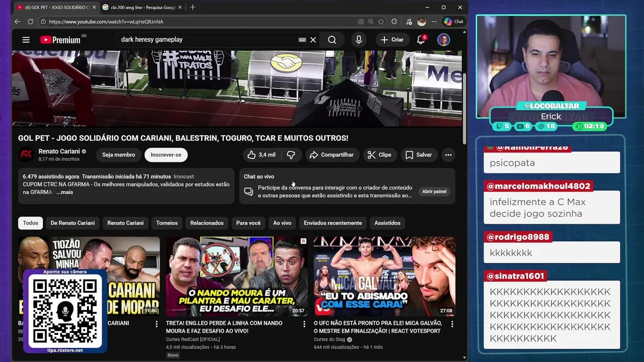This screenshot has width=644, height=362.
Task: Expand live chat with Abrir painel
Action: pos(434,191)
